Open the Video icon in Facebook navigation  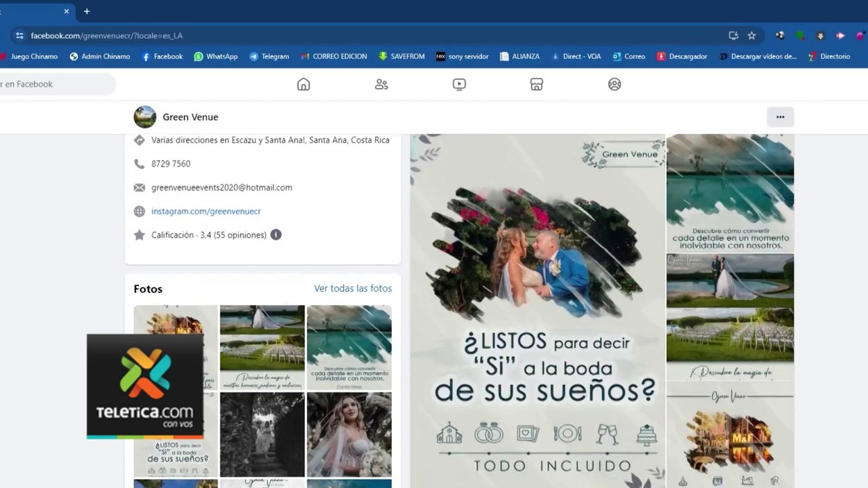(x=459, y=84)
